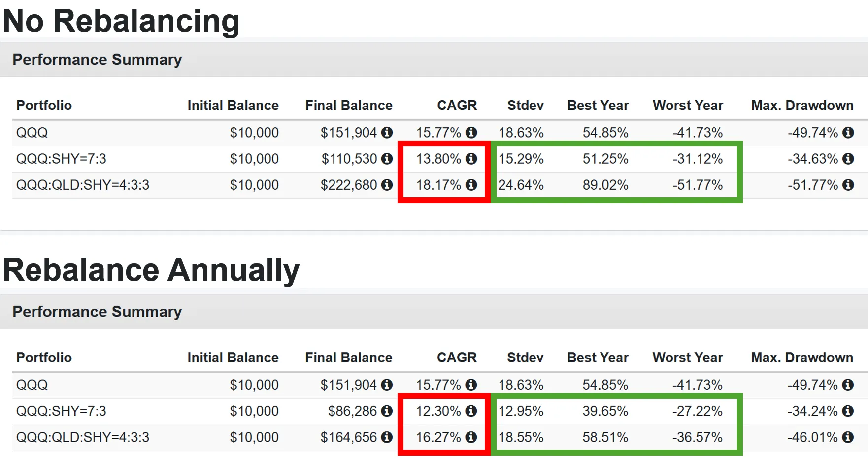Screen dimensions: 868x465
Task: Click info icon beside $164,656 final balance
Action: coord(387,437)
